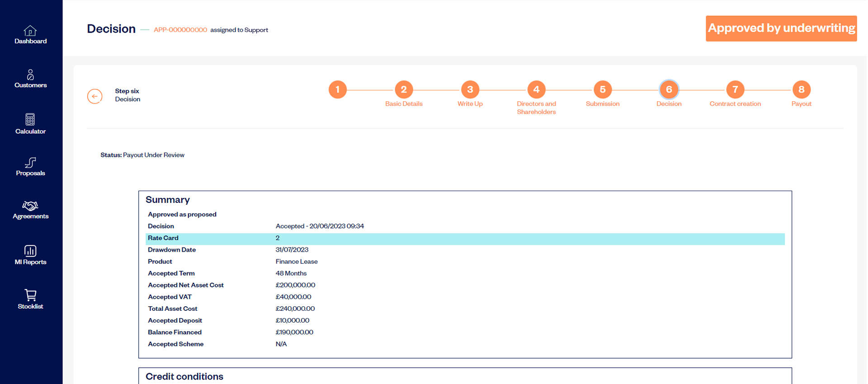Select the Proposals sidebar icon

pos(30,162)
